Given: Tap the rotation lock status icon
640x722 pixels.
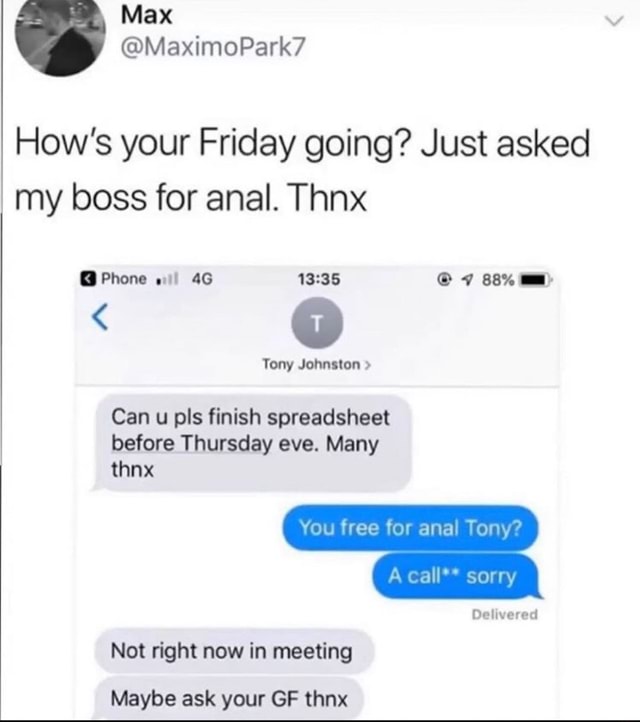Looking at the screenshot, I should (x=444, y=279).
